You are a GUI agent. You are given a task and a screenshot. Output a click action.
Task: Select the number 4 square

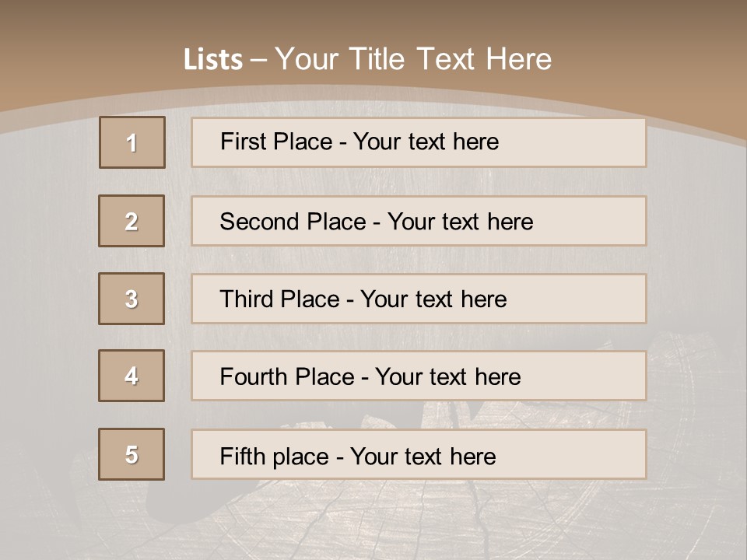[132, 376]
